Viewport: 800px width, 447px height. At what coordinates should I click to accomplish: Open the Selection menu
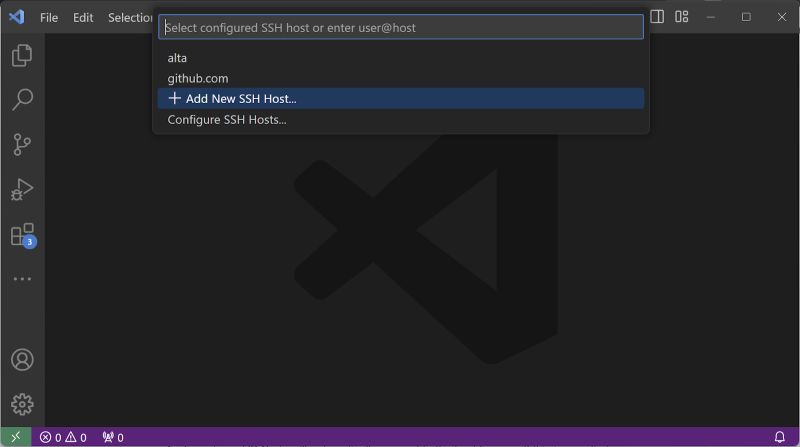pos(130,17)
